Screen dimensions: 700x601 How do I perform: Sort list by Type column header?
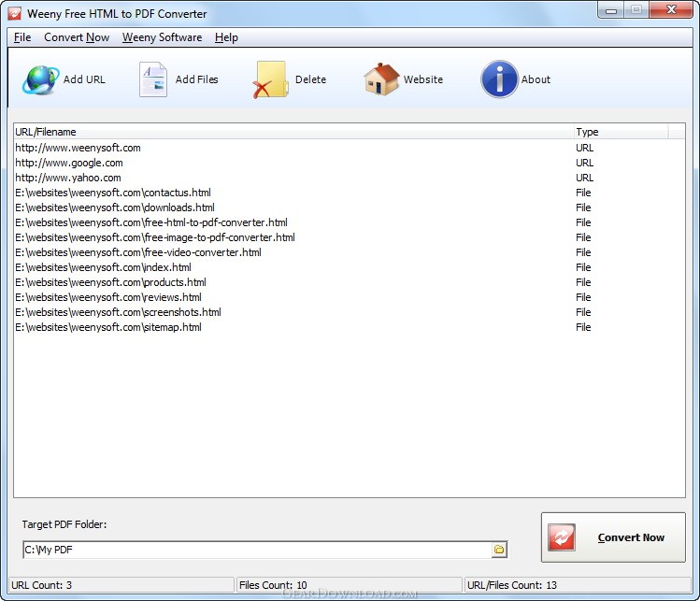tap(617, 132)
